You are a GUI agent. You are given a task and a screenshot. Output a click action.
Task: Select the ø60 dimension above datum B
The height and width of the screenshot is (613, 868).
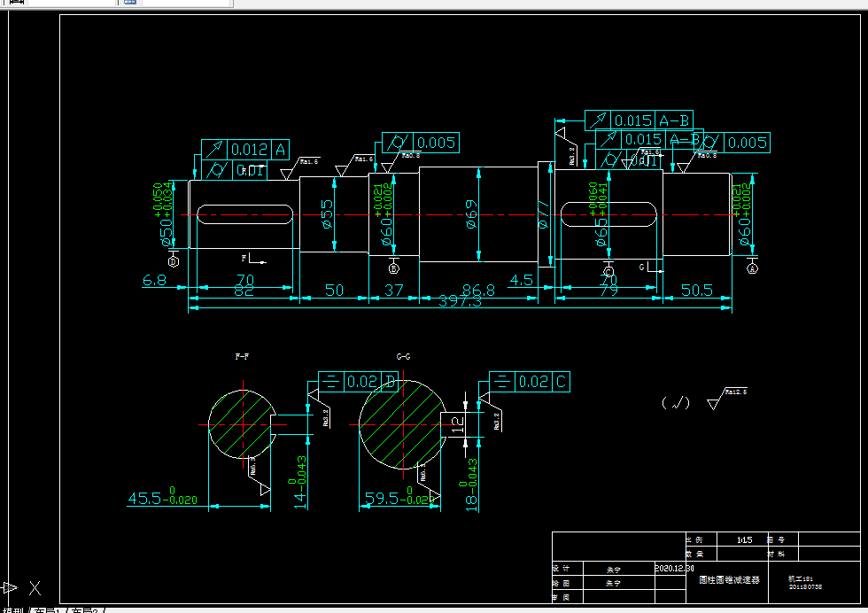(386, 232)
